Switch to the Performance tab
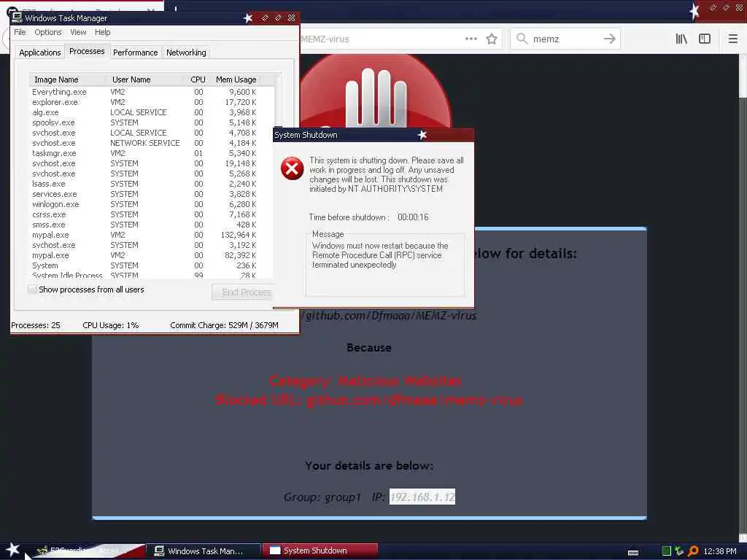The height and width of the screenshot is (560, 747). (x=135, y=52)
